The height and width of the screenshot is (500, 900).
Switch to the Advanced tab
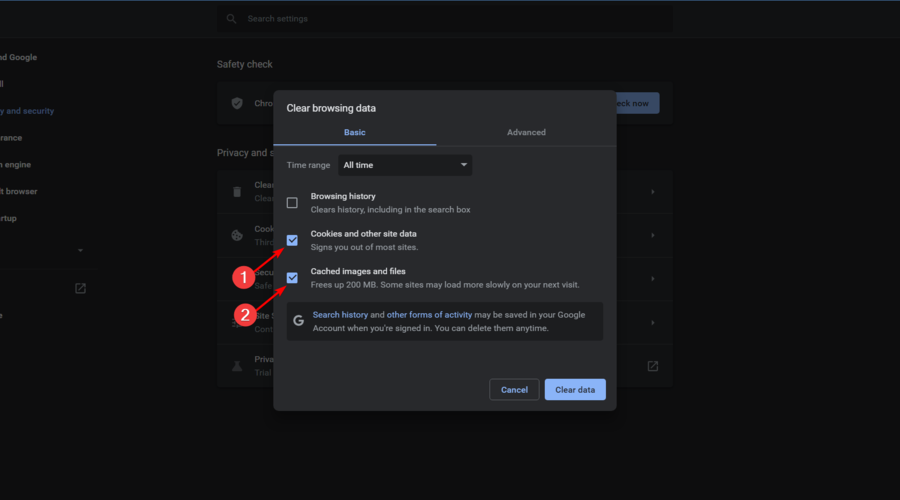tap(526, 133)
